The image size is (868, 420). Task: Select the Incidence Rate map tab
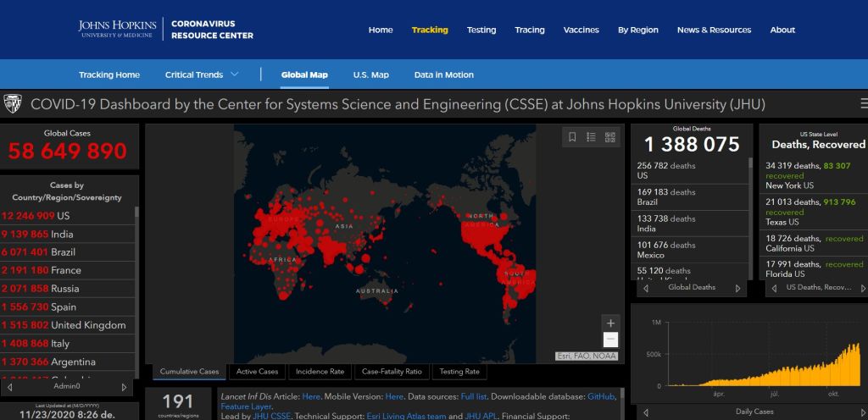(320, 372)
